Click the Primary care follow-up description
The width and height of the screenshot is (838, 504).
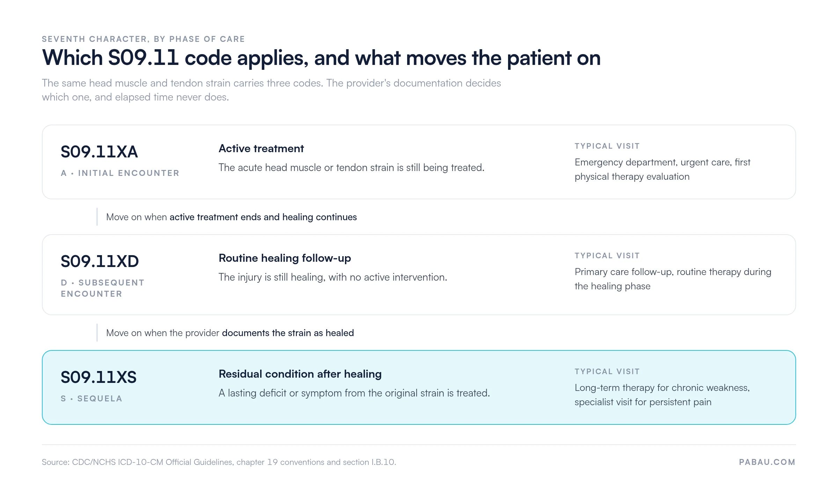(x=673, y=279)
